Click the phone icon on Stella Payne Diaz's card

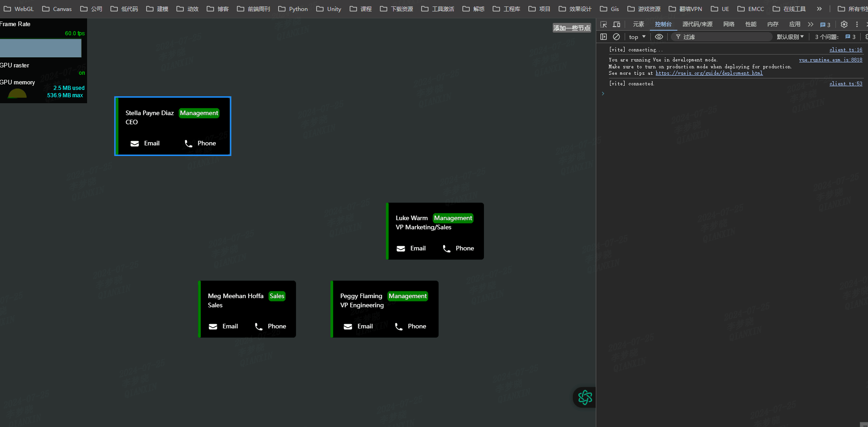[188, 144]
